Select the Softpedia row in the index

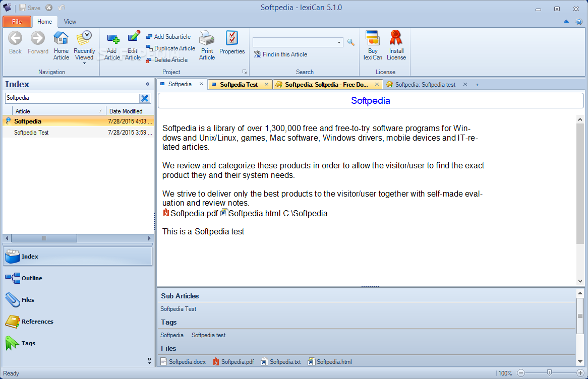78,121
